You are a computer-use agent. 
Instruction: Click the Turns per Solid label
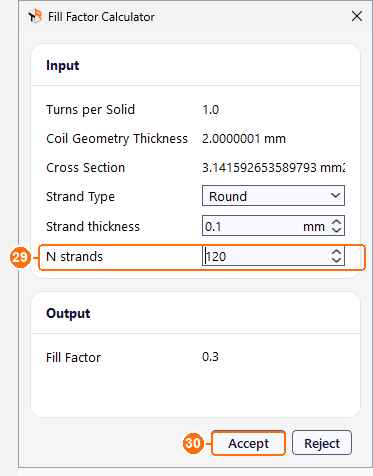90,110
